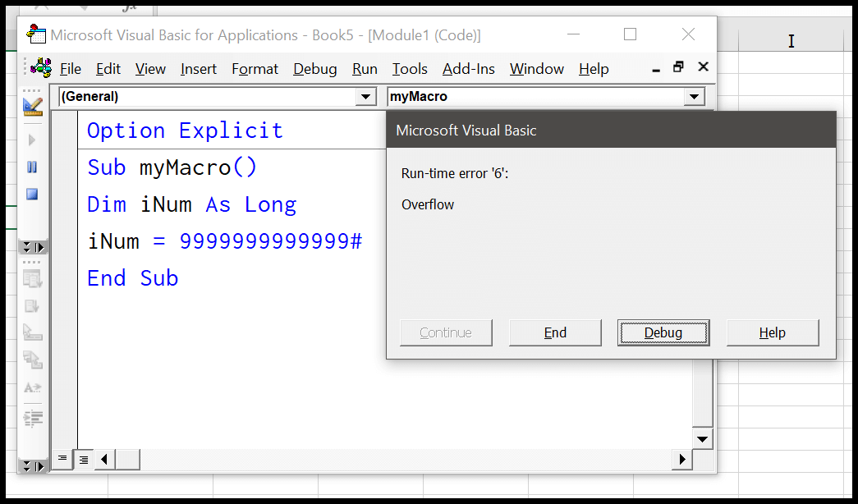Stop the macro with the Reset icon

coord(33,194)
